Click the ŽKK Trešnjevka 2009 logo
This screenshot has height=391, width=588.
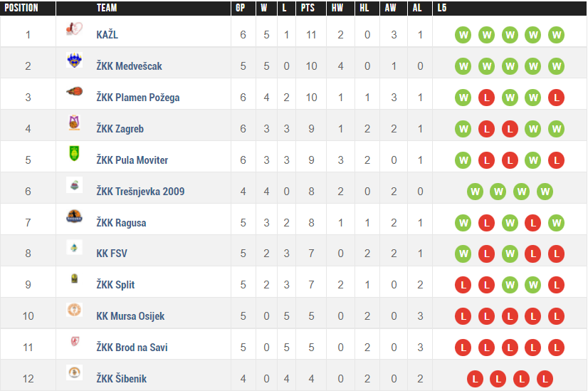click(x=74, y=186)
